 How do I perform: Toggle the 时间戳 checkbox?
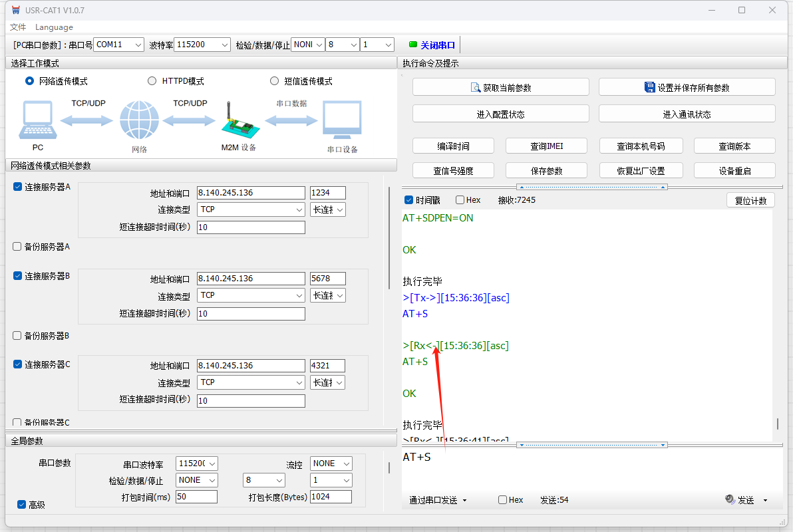pos(409,200)
